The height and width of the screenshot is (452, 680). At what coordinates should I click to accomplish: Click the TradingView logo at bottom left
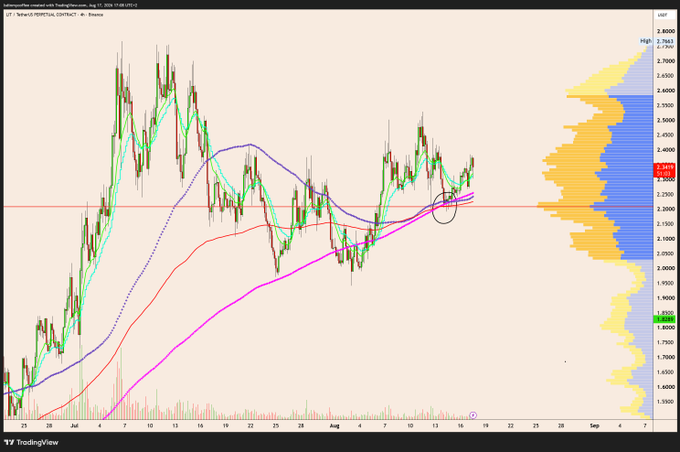pyautogui.click(x=31, y=442)
